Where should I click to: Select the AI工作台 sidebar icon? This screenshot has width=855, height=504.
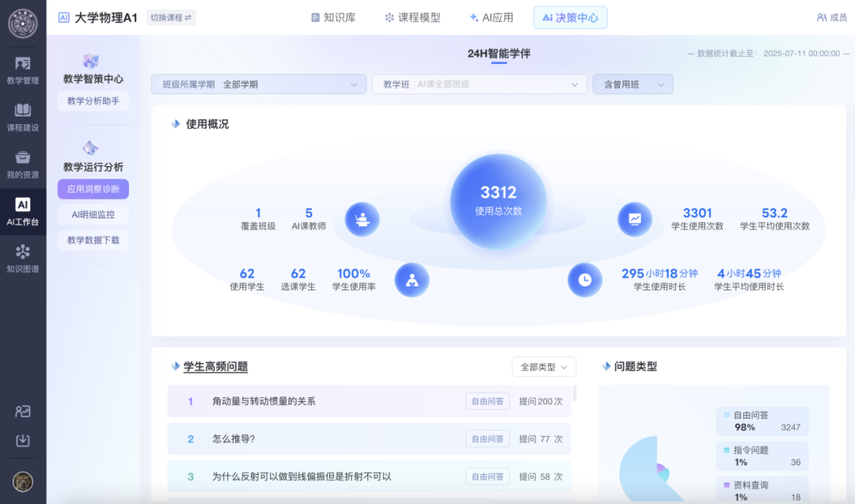tap(23, 212)
